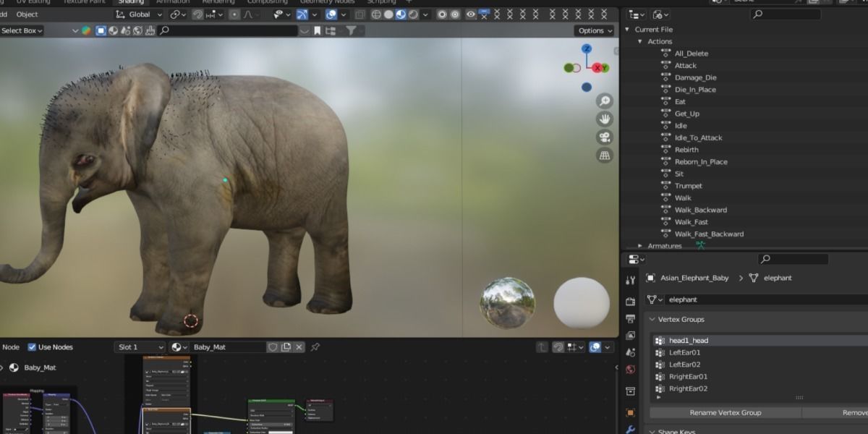Viewport: 868px width, 434px height.
Task: Open the outliner display mode dropdown
Action: (x=636, y=14)
